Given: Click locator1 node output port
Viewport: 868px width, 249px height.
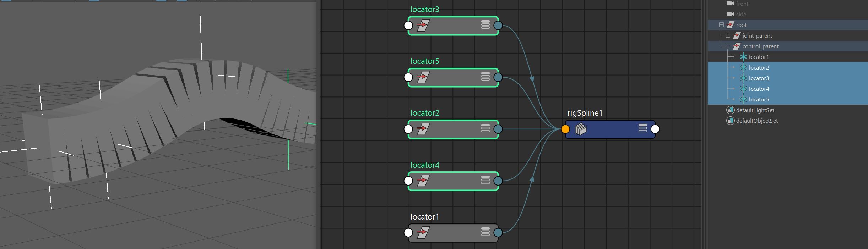Looking at the screenshot, I should 498,233.
